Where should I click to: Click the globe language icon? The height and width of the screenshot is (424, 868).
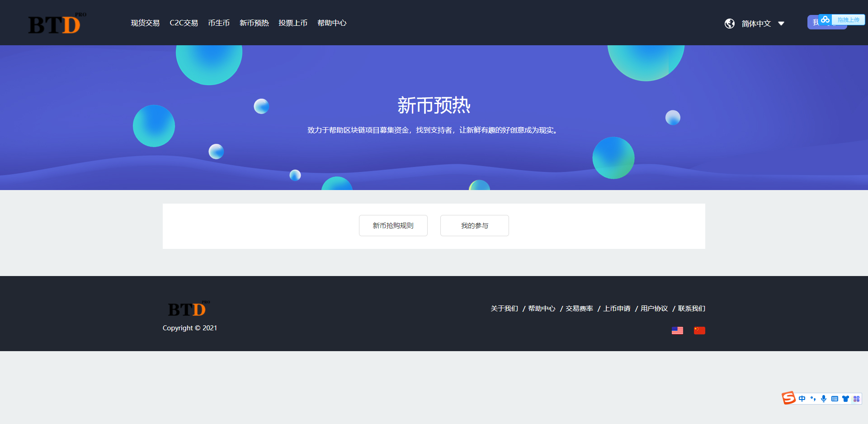[729, 24]
